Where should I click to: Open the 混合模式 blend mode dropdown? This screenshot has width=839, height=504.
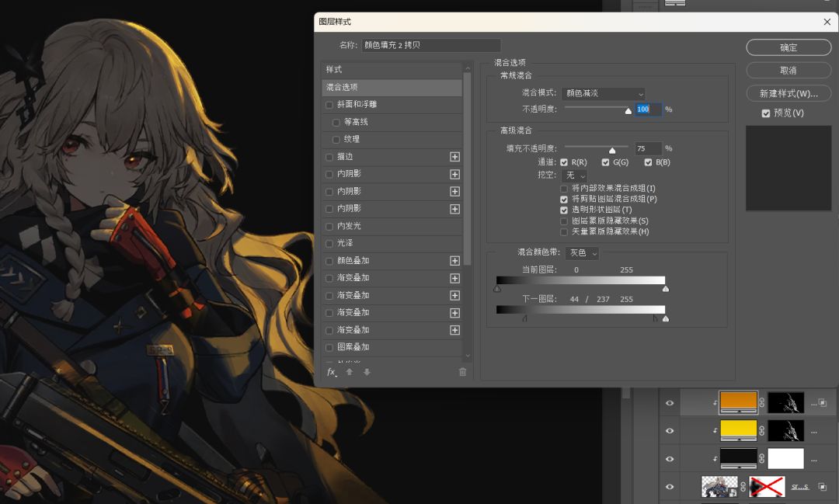click(x=604, y=93)
